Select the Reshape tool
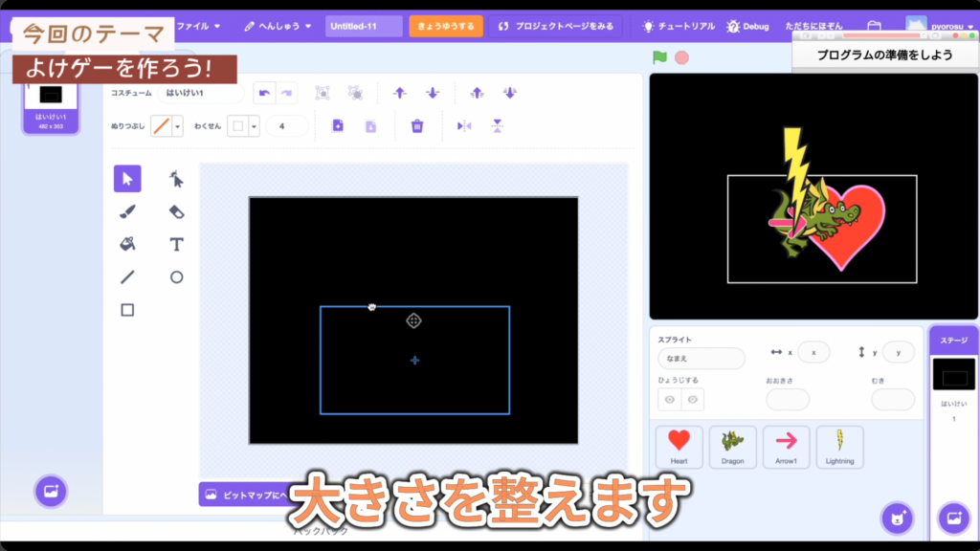 coord(176,179)
